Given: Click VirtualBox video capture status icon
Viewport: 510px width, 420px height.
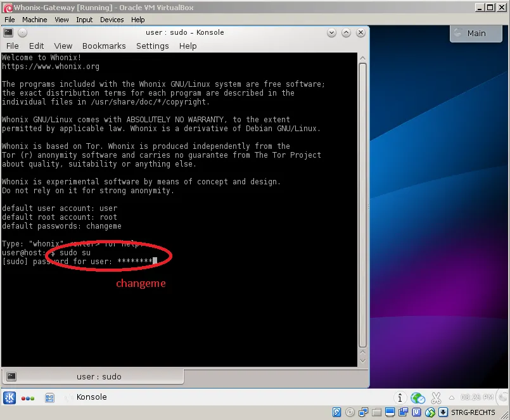Looking at the screenshot, I should point(403,412).
